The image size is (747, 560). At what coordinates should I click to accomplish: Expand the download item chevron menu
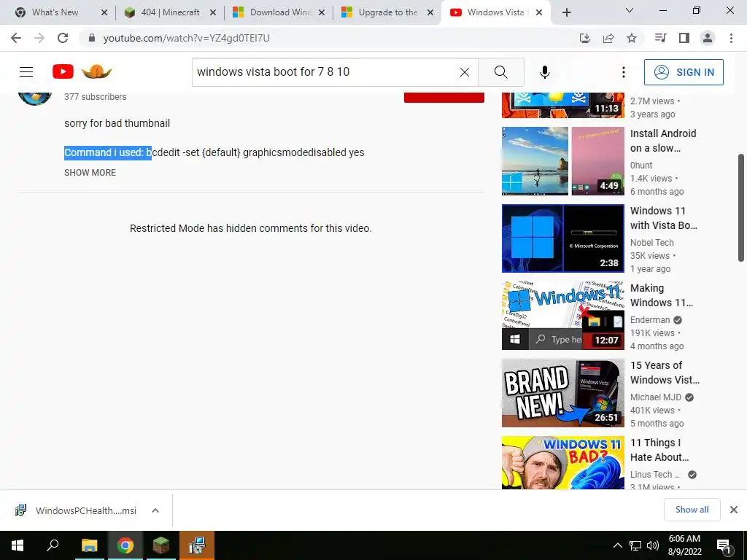coord(155,510)
